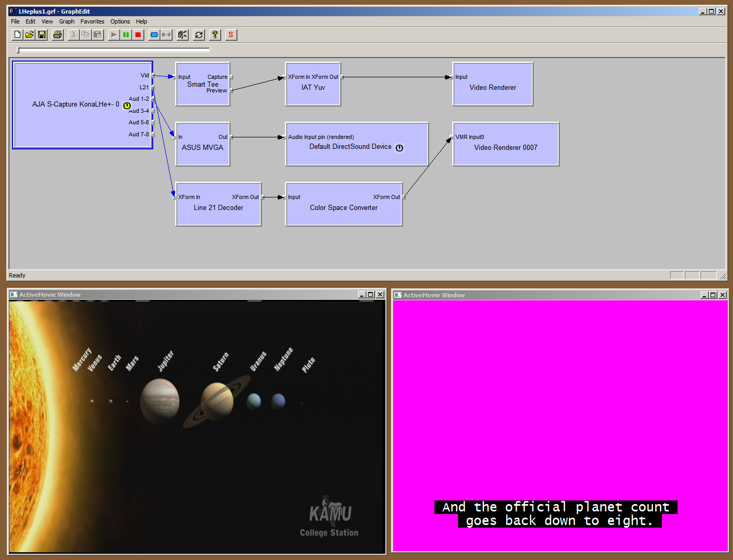Close the right ActiveMovie Window
Viewport: 733px width, 560px height.
click(x=723, y=295)
